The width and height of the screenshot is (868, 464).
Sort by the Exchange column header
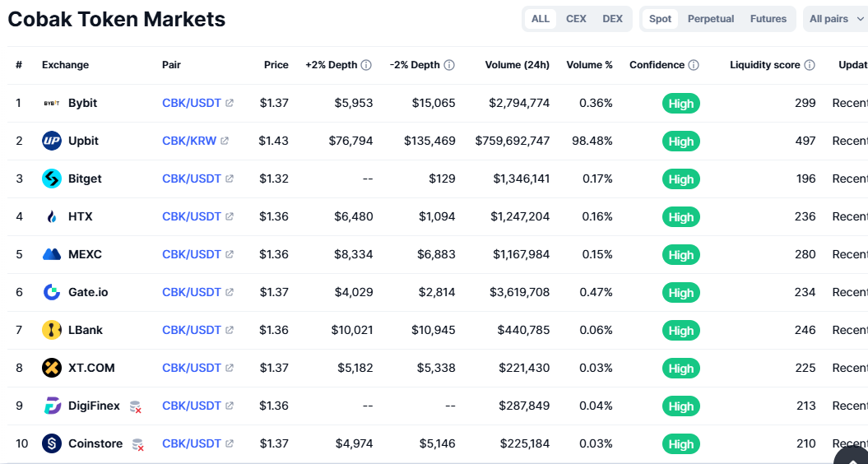point(65,65)
